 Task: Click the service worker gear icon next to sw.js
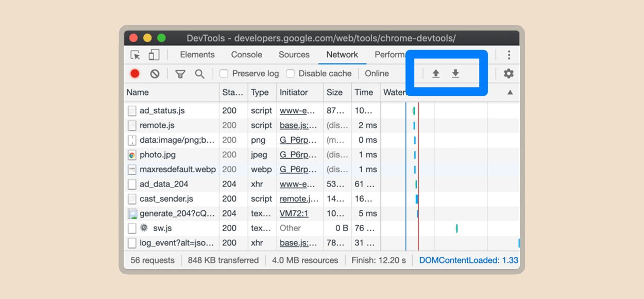tap(144, 228)
